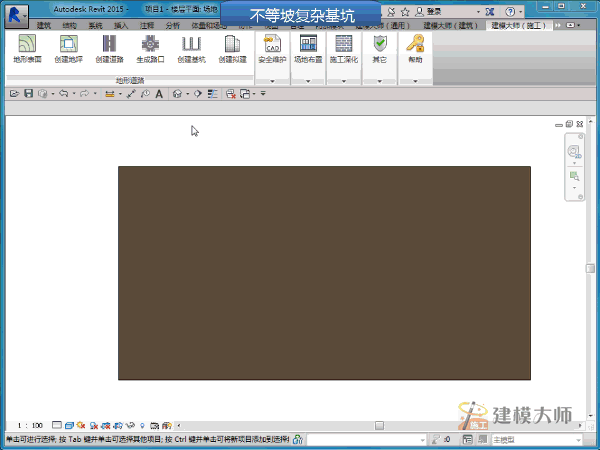Click the 地形表面 terrain surface tool

tap(27, 49)
